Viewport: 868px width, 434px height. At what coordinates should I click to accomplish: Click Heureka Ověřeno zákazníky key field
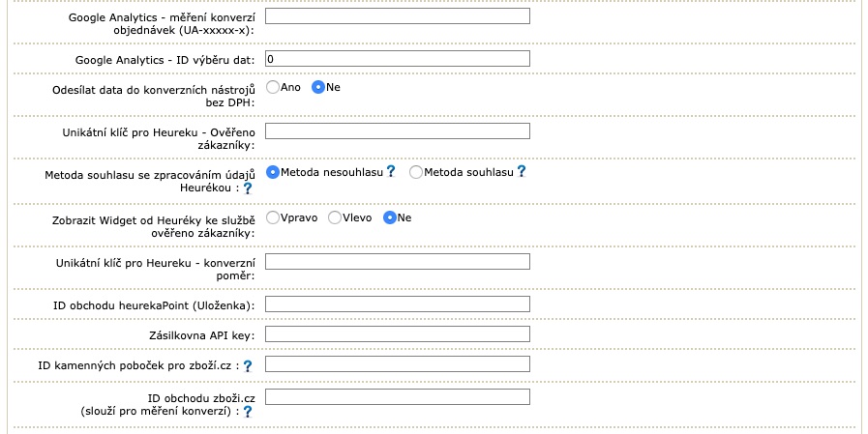pyautogui.click(x=398, y=131)
